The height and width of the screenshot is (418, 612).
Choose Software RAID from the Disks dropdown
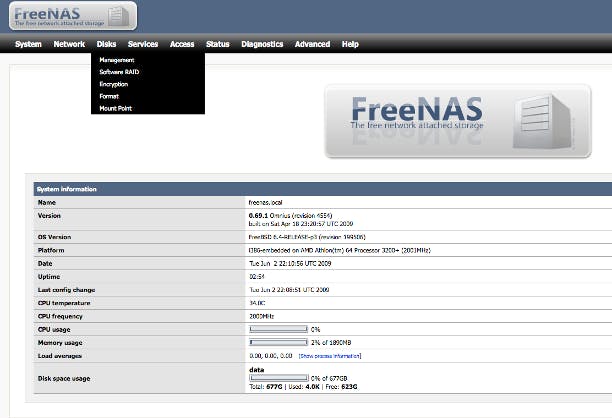coord(119,72)
